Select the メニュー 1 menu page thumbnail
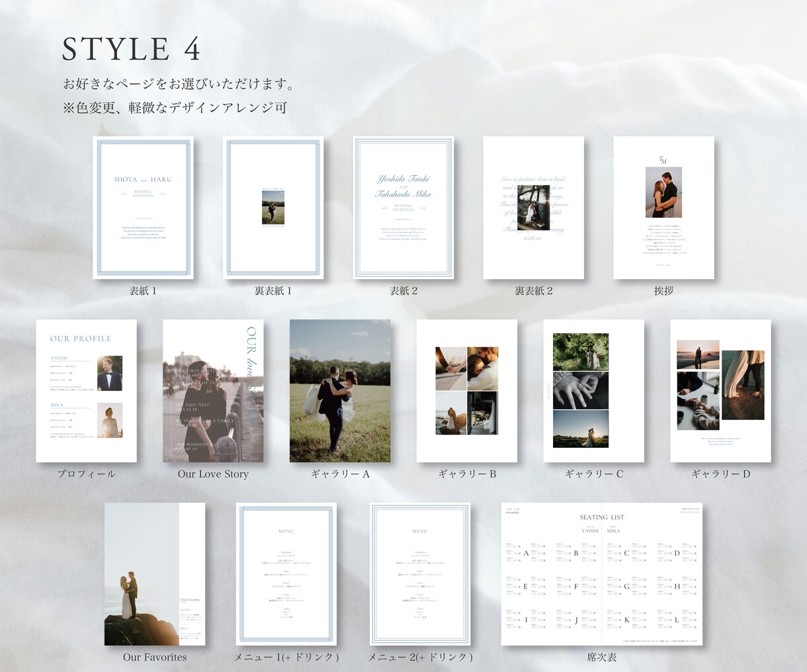Viewport: 807px width, 672px height. 286,574
